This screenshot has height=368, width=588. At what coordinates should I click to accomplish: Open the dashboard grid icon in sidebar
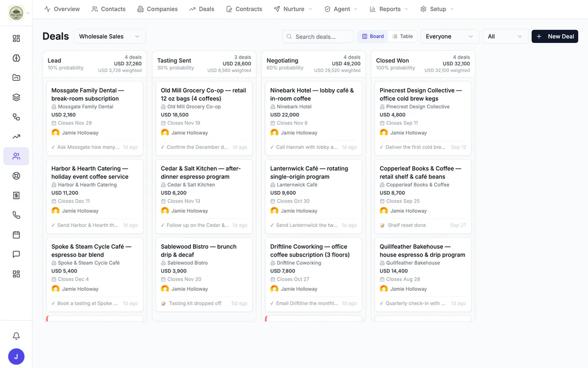16,38
